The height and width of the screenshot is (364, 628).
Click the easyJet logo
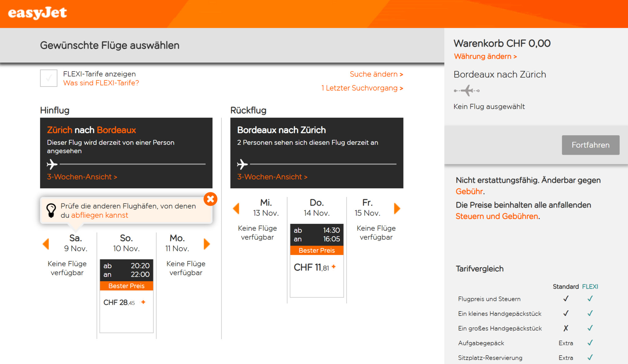[37, 13]
